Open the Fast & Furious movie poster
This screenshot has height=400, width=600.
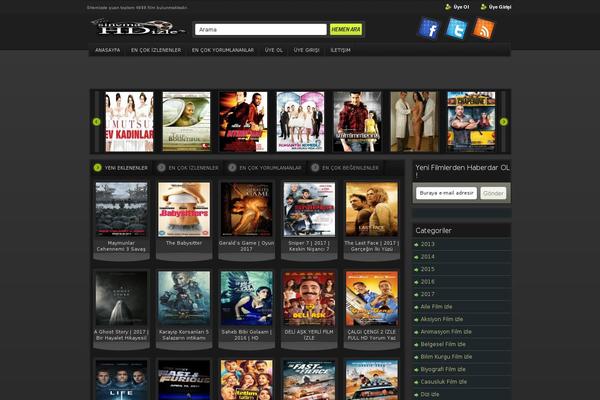tap(184, 380)
